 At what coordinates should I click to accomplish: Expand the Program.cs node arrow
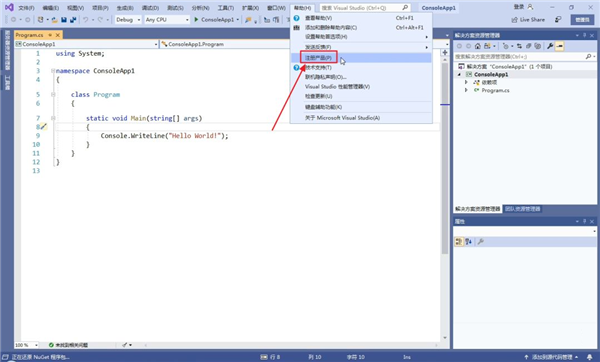click(466, 90)
